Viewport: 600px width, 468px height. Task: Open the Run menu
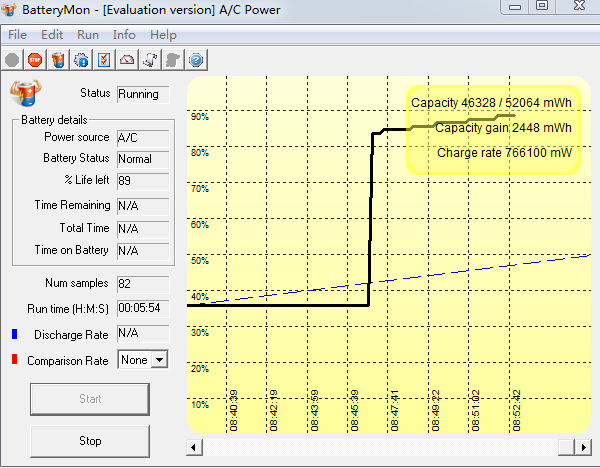88,35
